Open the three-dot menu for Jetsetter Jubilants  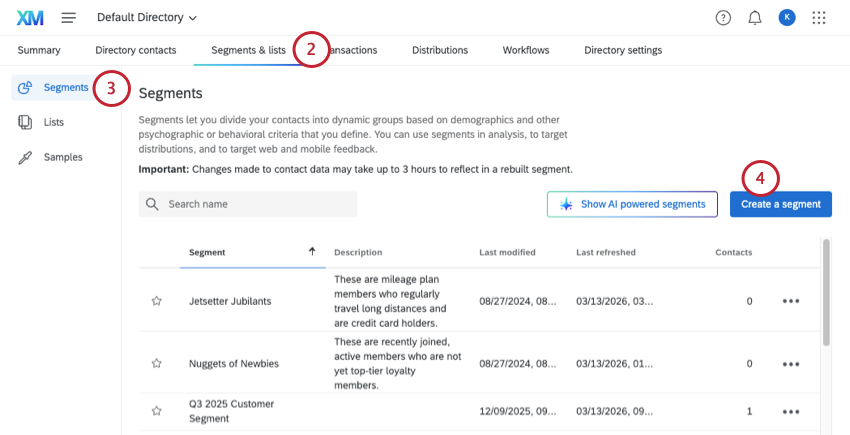tap(791, 300)
